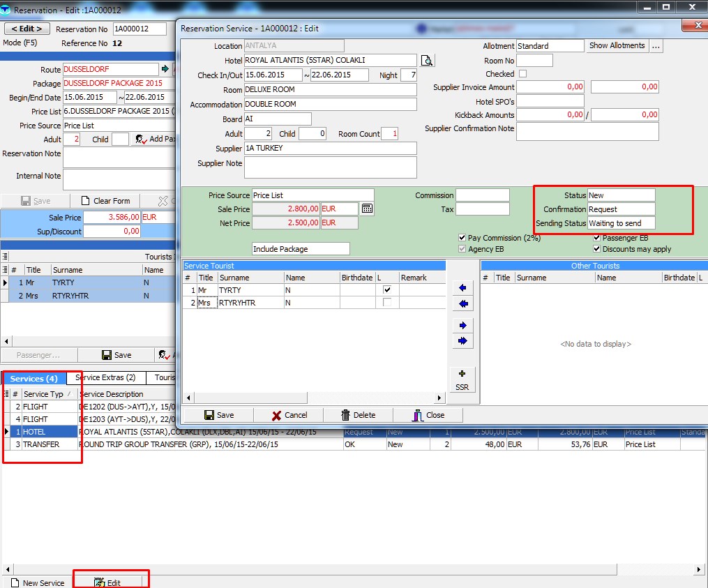The width and height of the screenshot is (708, 588).
Task: Open the sale price calculator icon
Action: [368, 209]
